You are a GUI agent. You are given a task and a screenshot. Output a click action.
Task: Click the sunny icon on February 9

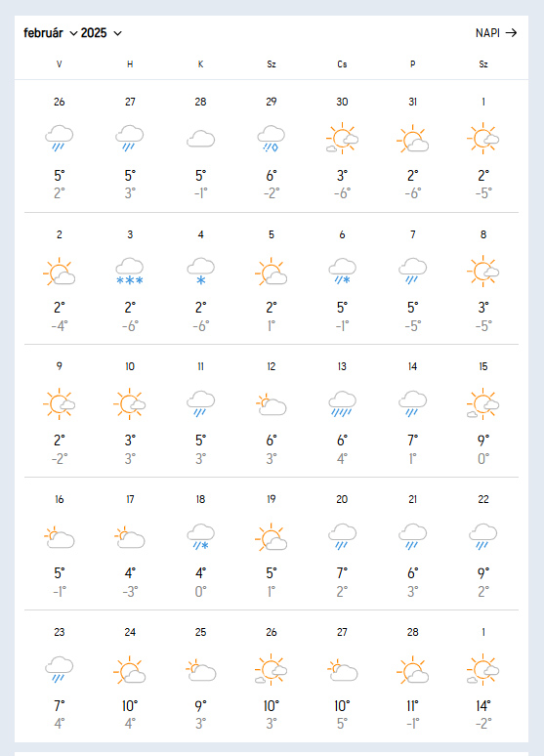(60, 404)
